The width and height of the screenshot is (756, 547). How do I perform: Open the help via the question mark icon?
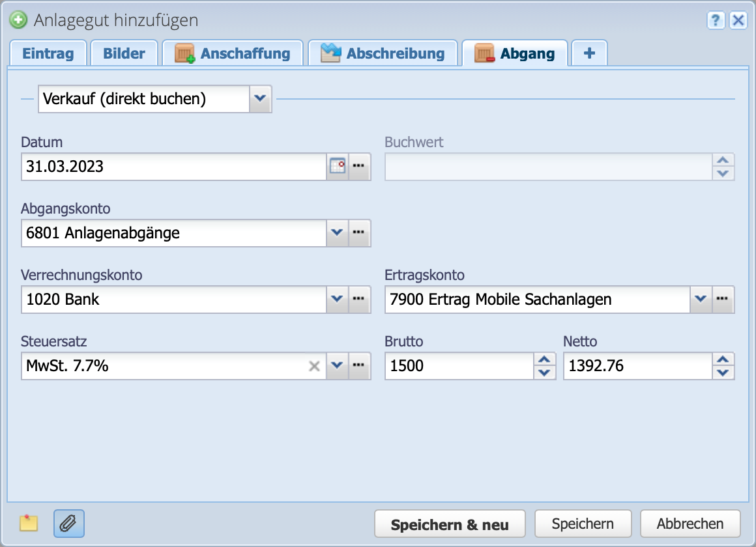point(716,20)
